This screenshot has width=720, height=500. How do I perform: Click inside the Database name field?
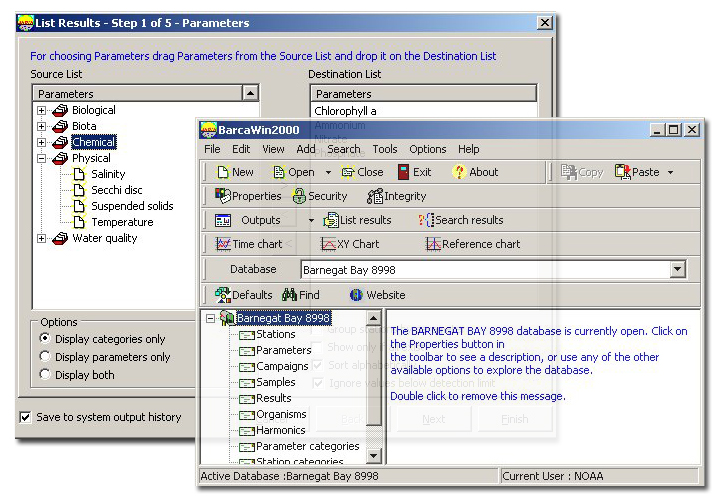tap(486, 270)
